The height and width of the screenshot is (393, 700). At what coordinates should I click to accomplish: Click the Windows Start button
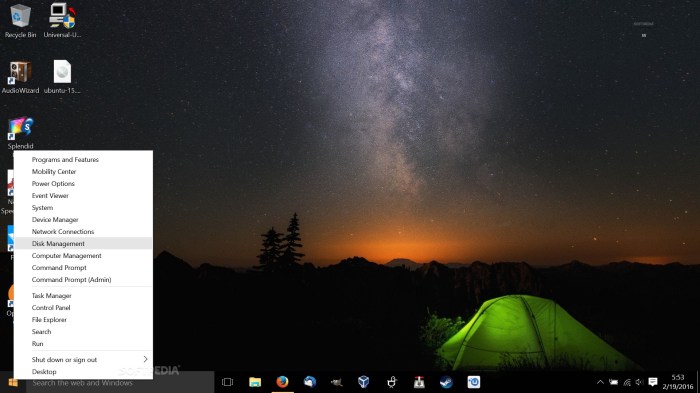13,383
